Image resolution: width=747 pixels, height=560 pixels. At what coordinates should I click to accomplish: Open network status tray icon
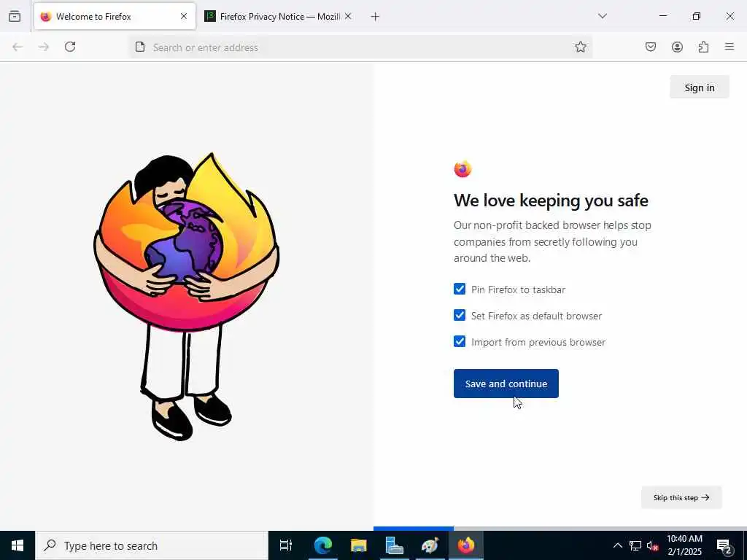point(635,545)
